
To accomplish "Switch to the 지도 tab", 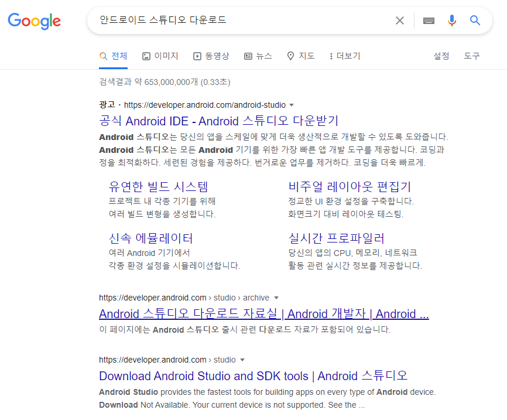I will tap(301, 56).
